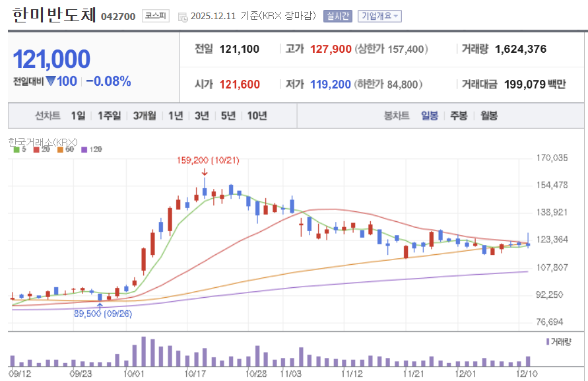Click the 상한가 157,400 text
The width and height of the screenshot is (588, 381).
(391, 49)
